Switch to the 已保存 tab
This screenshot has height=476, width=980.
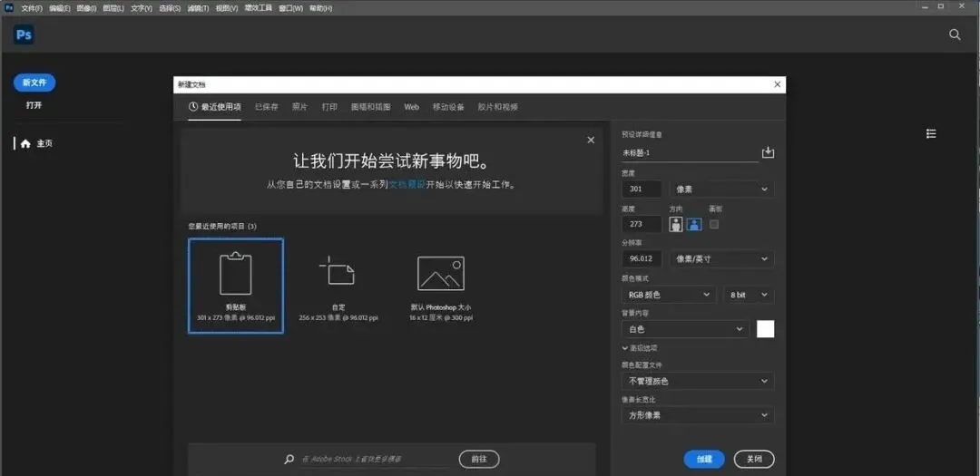(x=266, y=108)
